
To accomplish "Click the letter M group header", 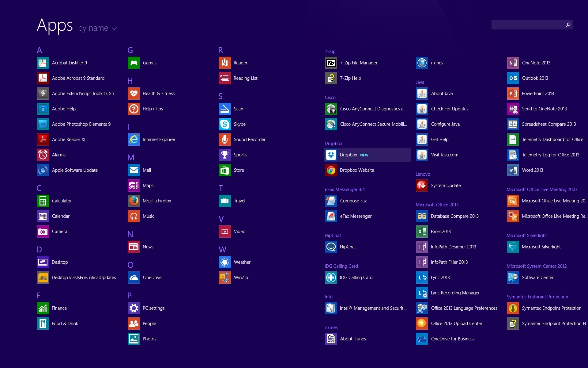I will pos(131,158).
